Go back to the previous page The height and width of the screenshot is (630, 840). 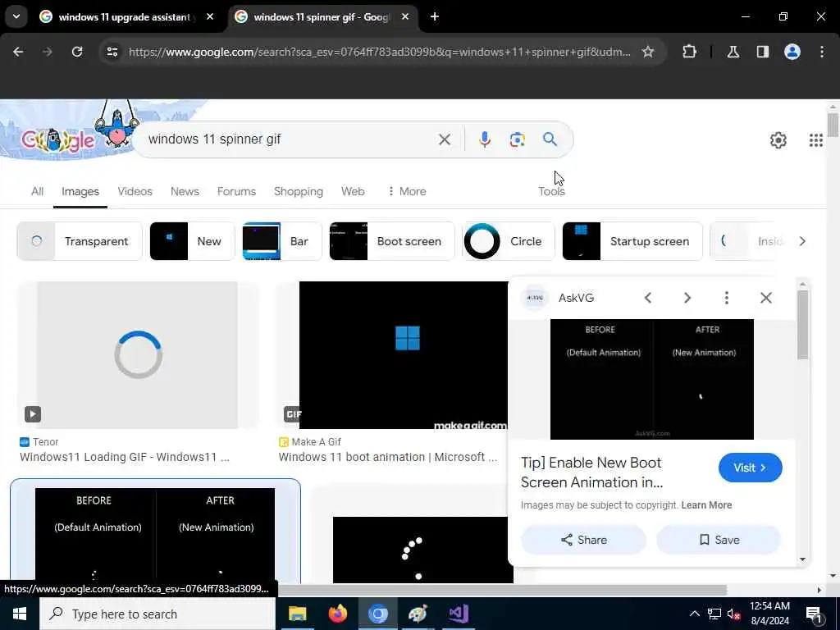point(18,52)
